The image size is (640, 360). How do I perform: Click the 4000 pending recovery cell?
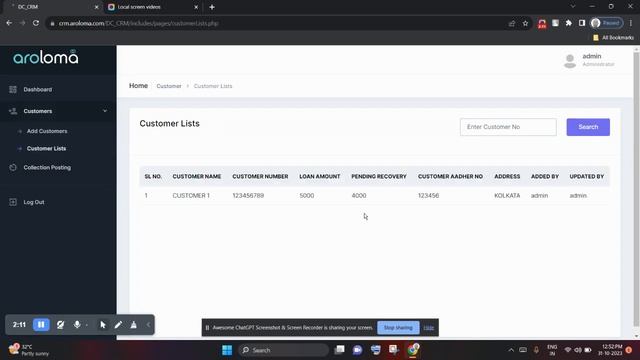coord(359,196)
